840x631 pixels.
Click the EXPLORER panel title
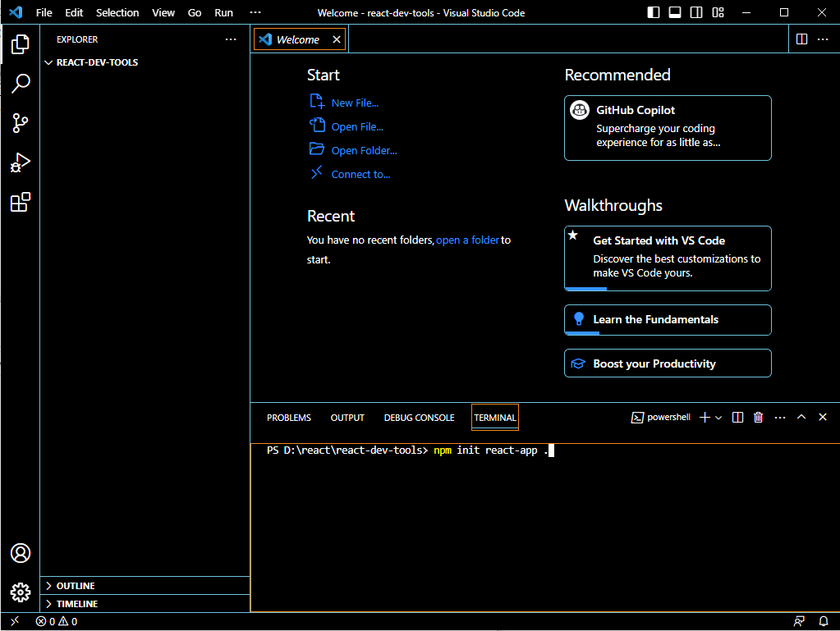[77, 39]
